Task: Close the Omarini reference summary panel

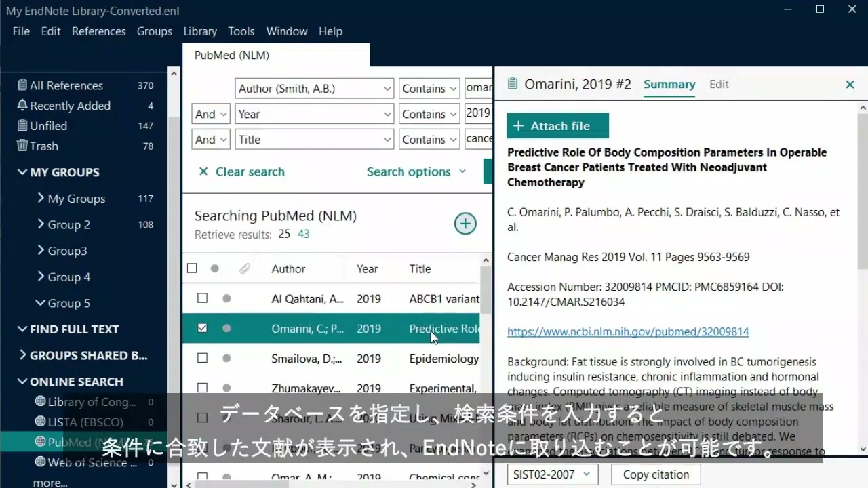Action: click(850, 85)
